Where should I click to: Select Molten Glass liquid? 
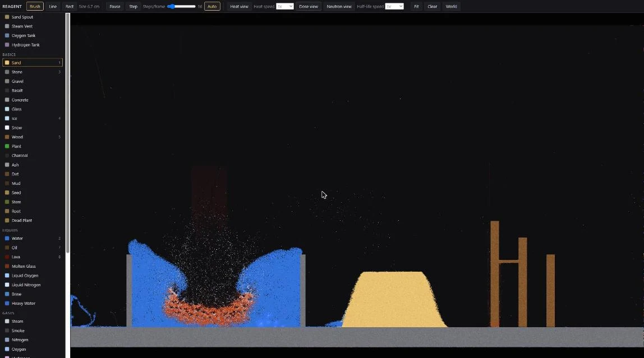(x=33, y=266)
